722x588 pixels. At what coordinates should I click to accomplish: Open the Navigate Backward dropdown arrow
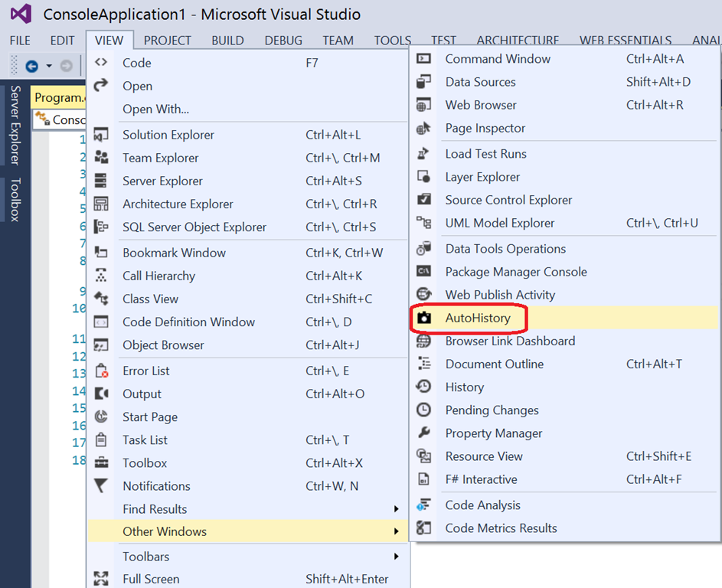[49, 67]
